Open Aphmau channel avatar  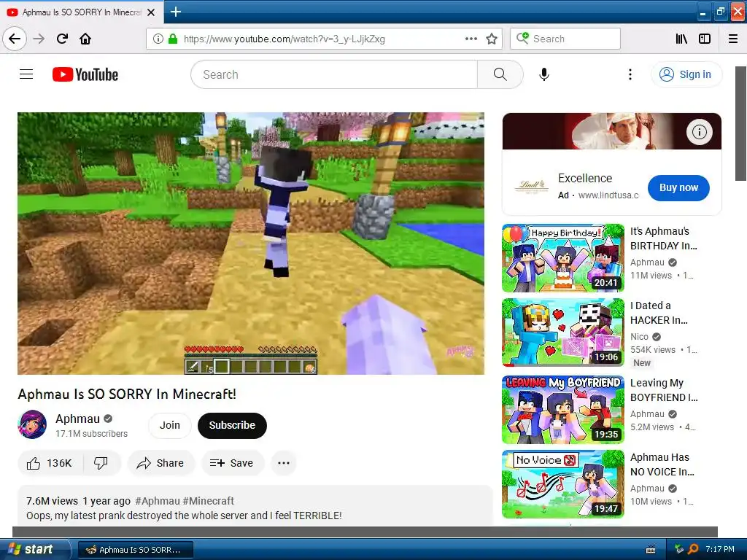click(32, 424)
